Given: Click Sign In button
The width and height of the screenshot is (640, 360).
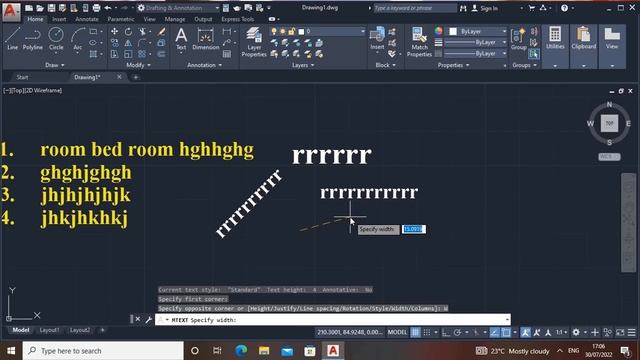Looking at the screenshot, I should tap(485, 8).
